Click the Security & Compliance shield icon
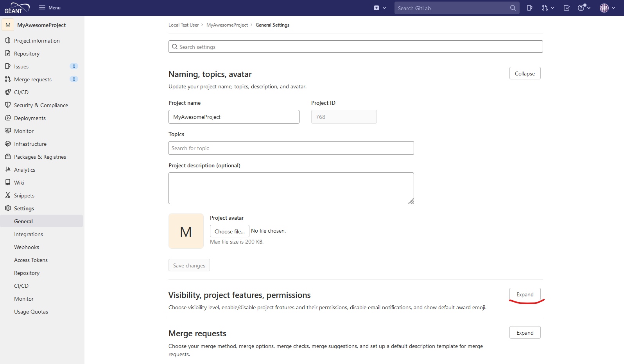 pyautogui.click(x=8, y=105)
